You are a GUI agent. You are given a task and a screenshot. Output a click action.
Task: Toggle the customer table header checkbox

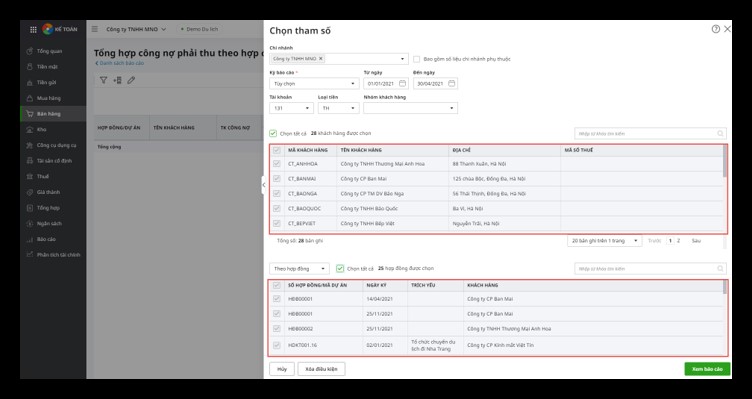277,150
